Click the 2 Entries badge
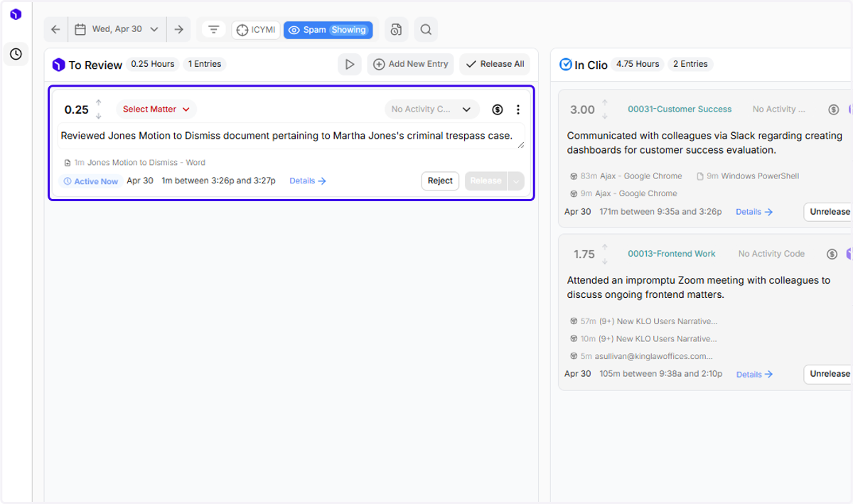Image resolution: width=853 pixels, height=504 pixels. (691, 64)
